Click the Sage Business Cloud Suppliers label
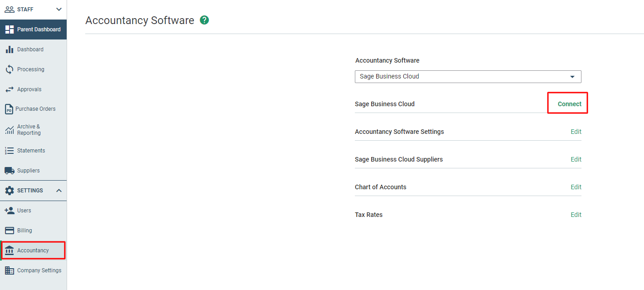The height and width of the screenshot is (290, 644). click(x=399, y=159)
